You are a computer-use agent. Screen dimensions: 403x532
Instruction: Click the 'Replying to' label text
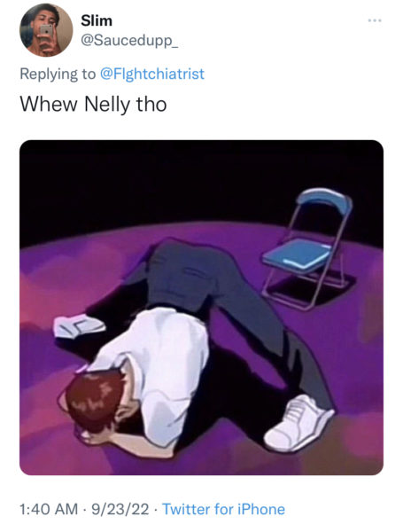pos(58,74)
